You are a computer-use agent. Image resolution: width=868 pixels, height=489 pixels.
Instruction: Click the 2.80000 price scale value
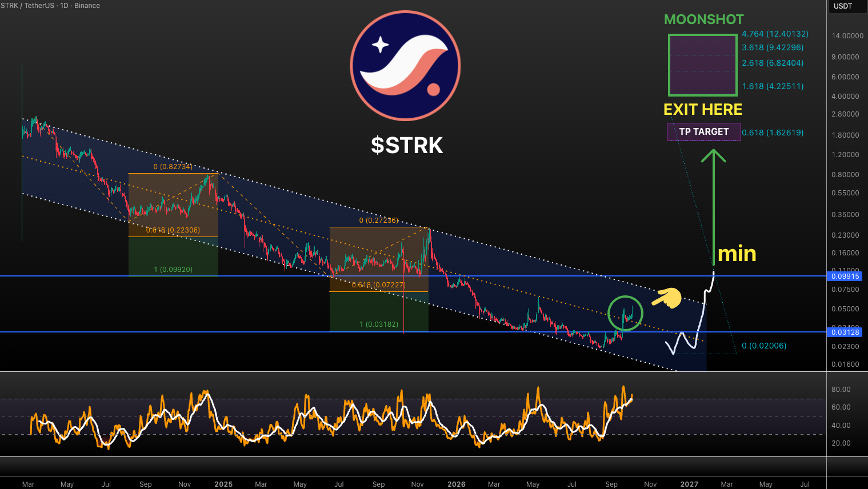[x=845, y=114]
